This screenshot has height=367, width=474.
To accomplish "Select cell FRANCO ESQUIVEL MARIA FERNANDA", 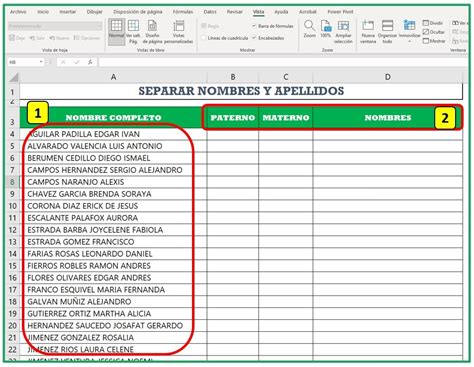I will point(113,290).
